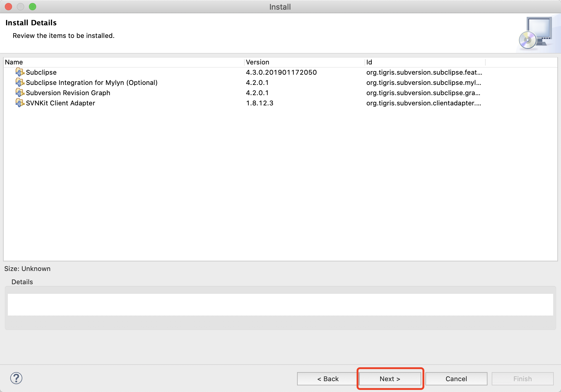Click the greyed-out Finish button
Image resolution: width=561 pixels, height=392 pixels.
coord(522,379)
